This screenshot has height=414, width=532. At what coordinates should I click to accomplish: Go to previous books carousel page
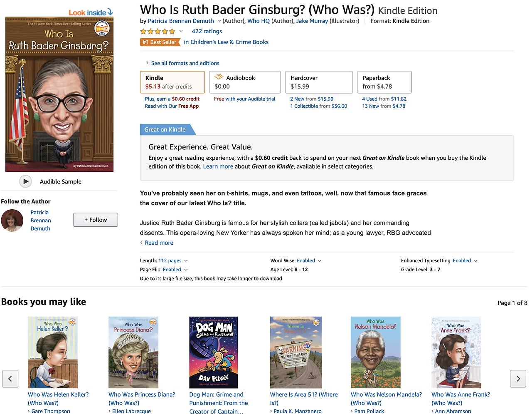click(10, 379)
